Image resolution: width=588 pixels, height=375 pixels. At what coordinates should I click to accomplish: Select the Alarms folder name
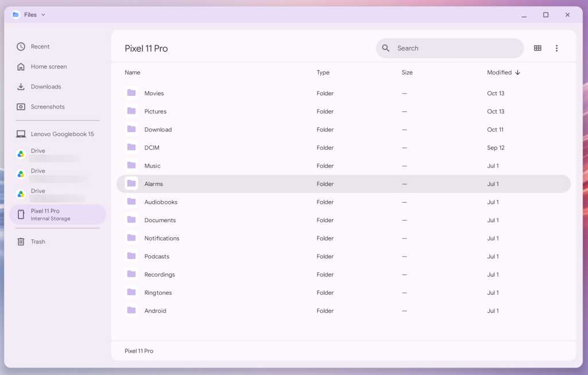click(x=154, y=184)
